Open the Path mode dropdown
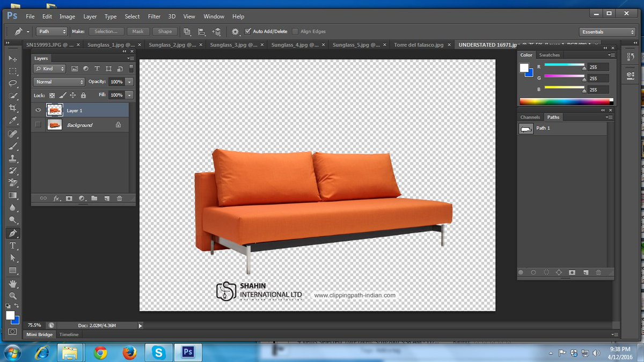The width and height of the screenshot is (644, 362). pyautogui.click(x=52, y=32)
